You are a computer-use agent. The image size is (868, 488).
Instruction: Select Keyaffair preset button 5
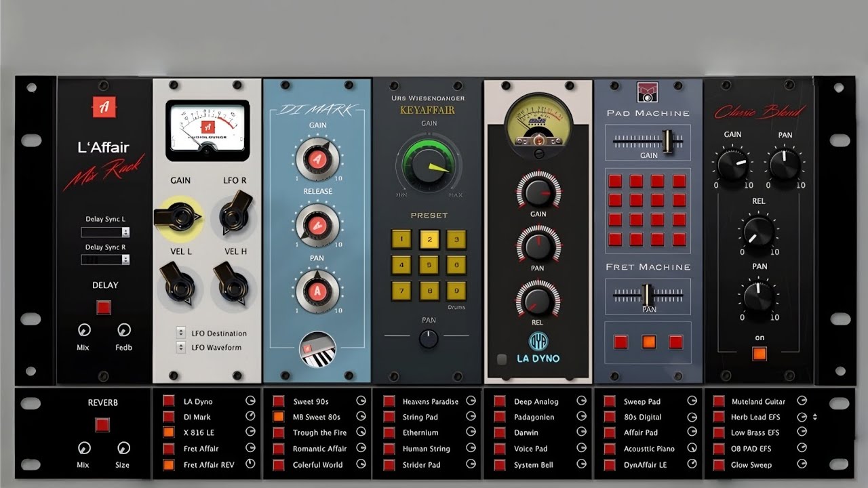pos(429,264)
